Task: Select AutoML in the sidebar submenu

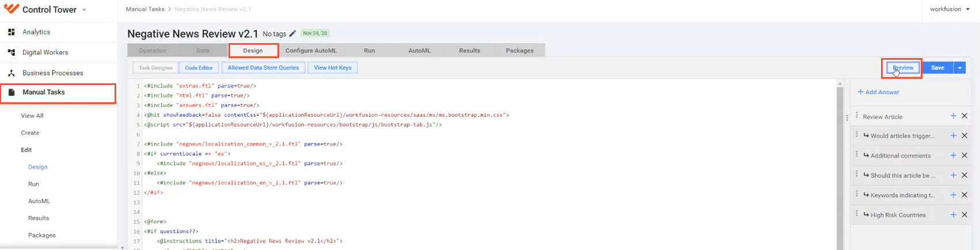Action: [39, 201]
